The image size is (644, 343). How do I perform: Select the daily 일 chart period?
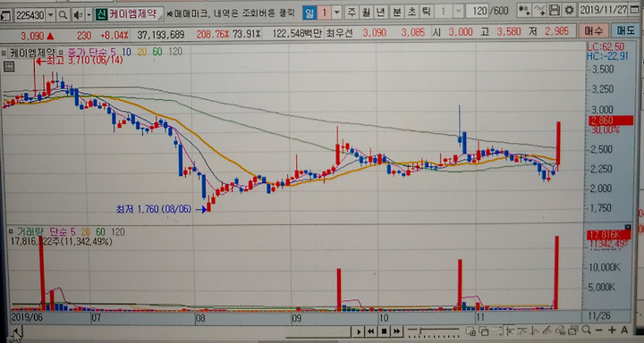point(309,13)
